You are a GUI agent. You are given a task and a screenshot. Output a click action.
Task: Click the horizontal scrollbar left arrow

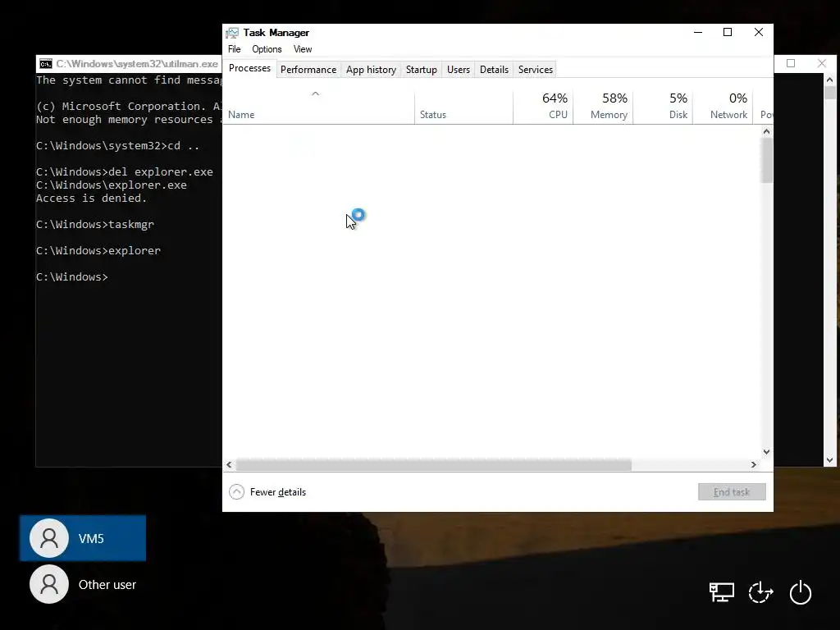point(230,464)
